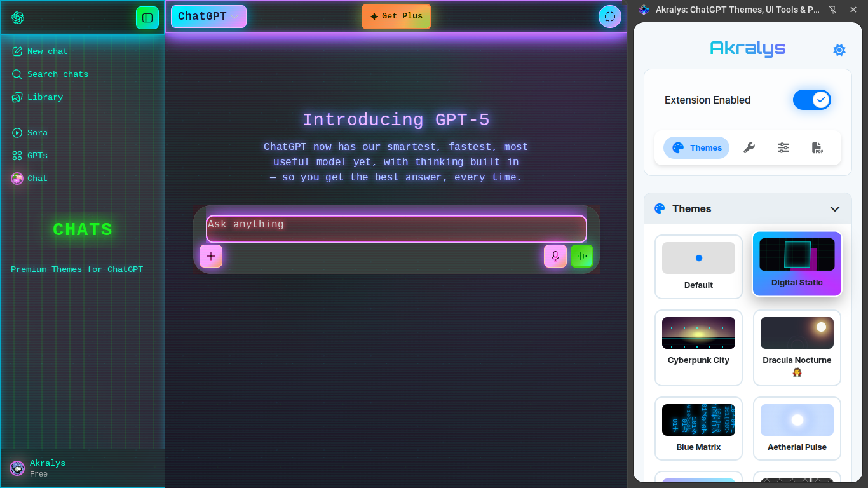
Task: Close the Akralys extension popup
Action: pos(853,10)
